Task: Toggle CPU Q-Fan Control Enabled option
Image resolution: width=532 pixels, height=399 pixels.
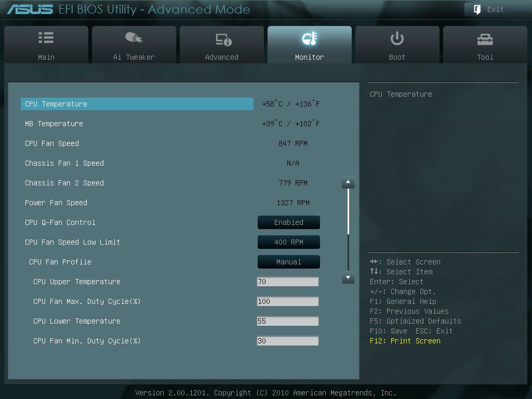Action: [x=289, y=222]
